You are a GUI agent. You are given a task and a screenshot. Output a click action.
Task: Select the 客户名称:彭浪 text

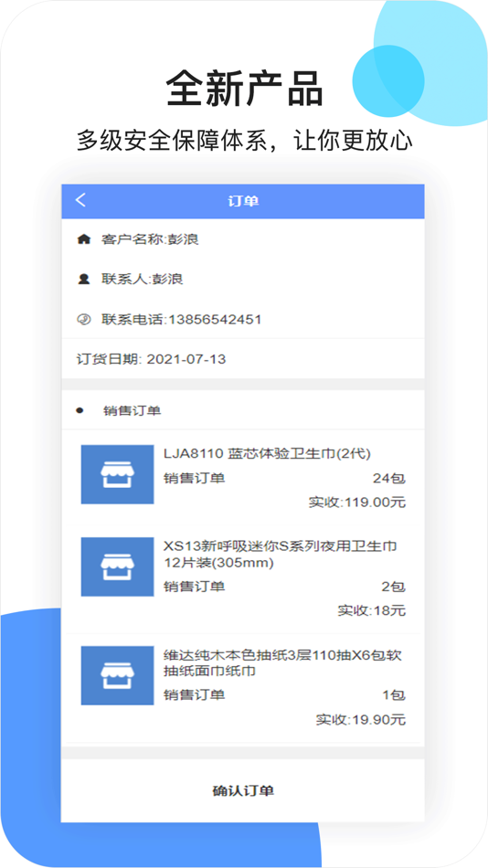[150, 239]
